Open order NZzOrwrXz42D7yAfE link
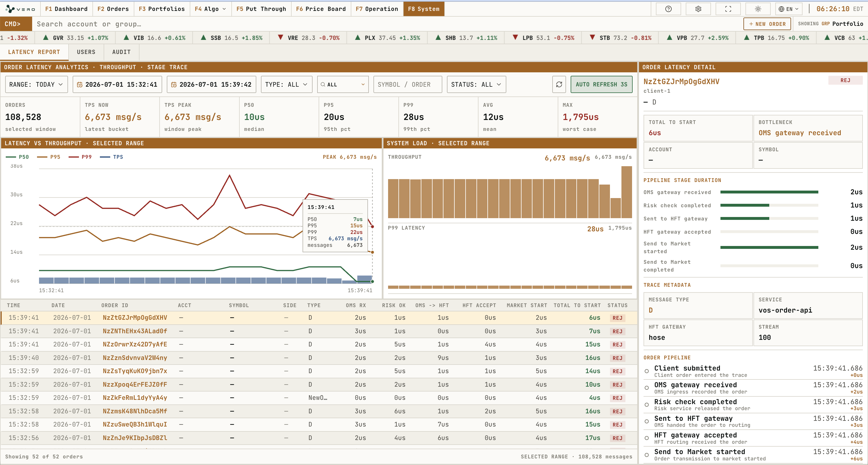Viewport: 868px width, 465px height. tap(135, 344)
